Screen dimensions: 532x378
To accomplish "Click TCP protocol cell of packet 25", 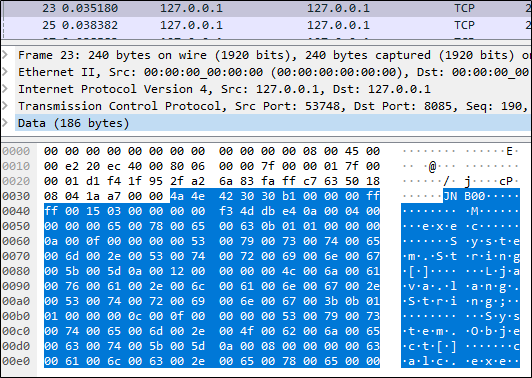I will [x=464, y=25].
